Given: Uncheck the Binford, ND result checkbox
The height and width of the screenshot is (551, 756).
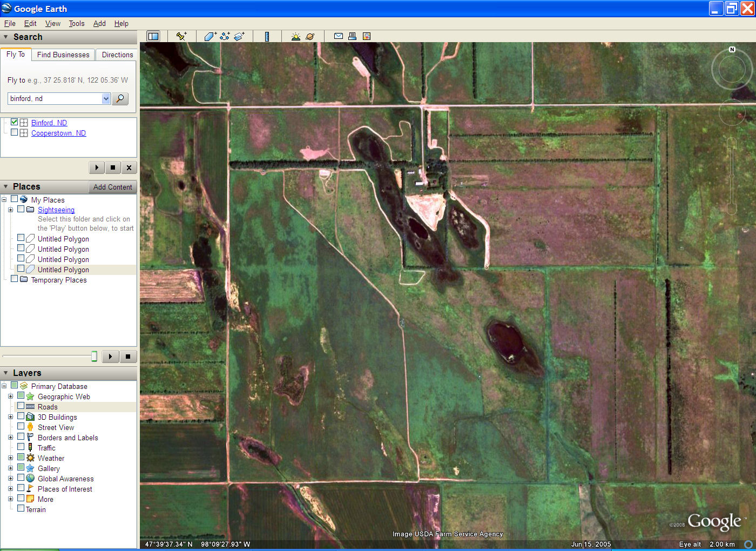Looking at the screenshot, I should click(14, 122).
